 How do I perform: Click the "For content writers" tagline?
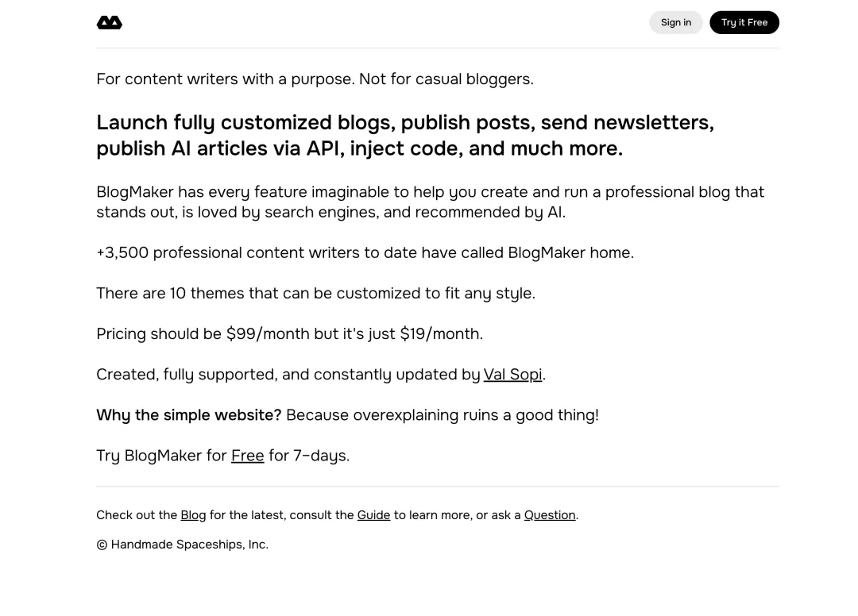tap(315, 79)
